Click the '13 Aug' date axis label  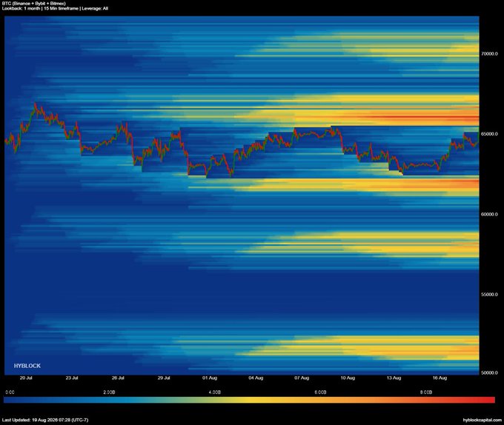394,378
